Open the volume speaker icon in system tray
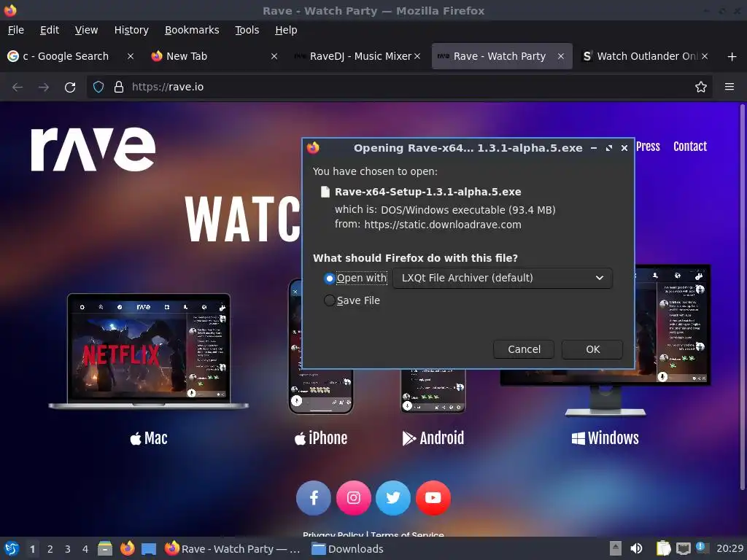This screenshot has width=747, height=560. [x=636, y=549]
